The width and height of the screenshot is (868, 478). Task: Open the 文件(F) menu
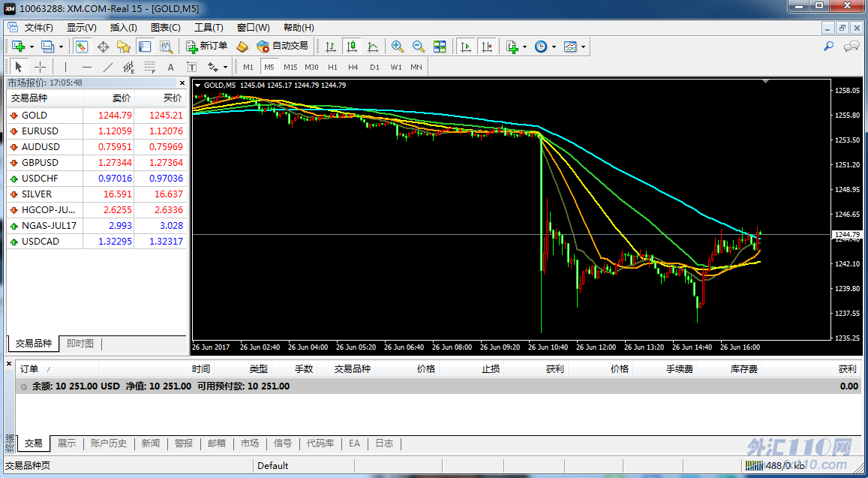39,28
